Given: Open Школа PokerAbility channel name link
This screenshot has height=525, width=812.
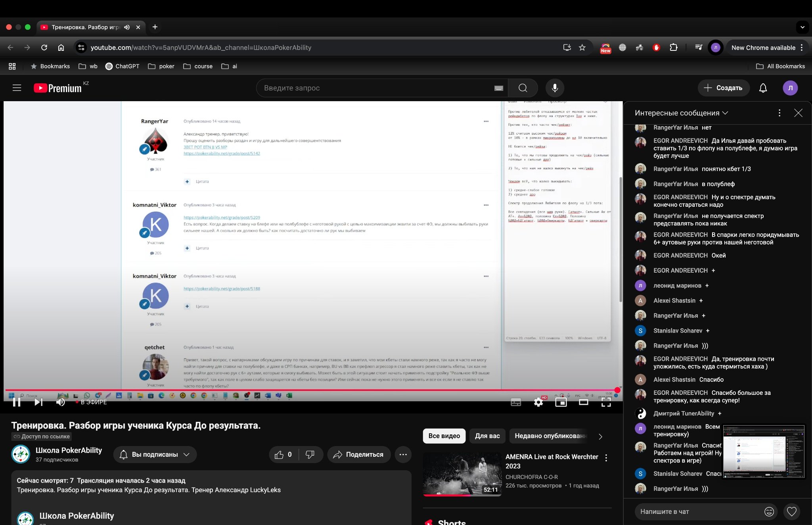Looking at the screenshot, I should [69, 450].
